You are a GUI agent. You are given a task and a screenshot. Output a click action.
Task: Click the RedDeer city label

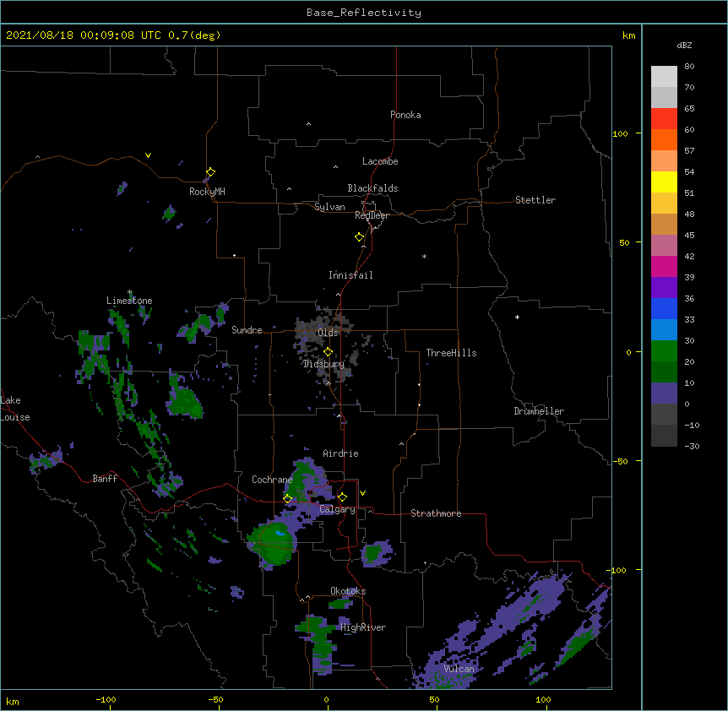[372, 215]
